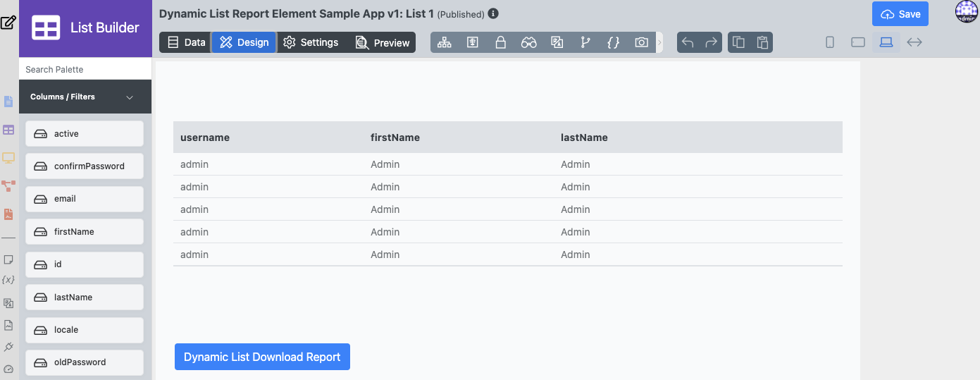Open the curly braces JSON definition icon

[613, 42]
